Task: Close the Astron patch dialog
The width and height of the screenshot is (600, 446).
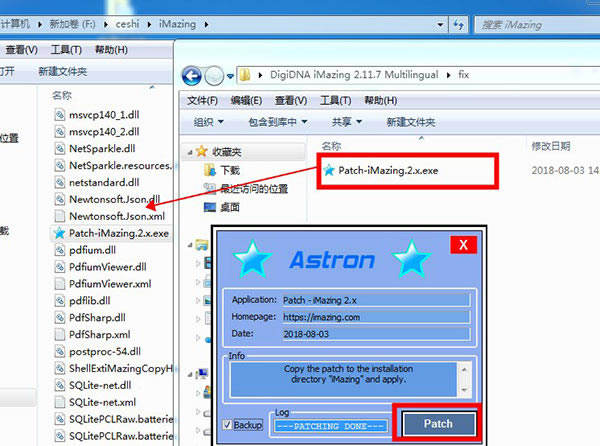Action: click(462, 244)
